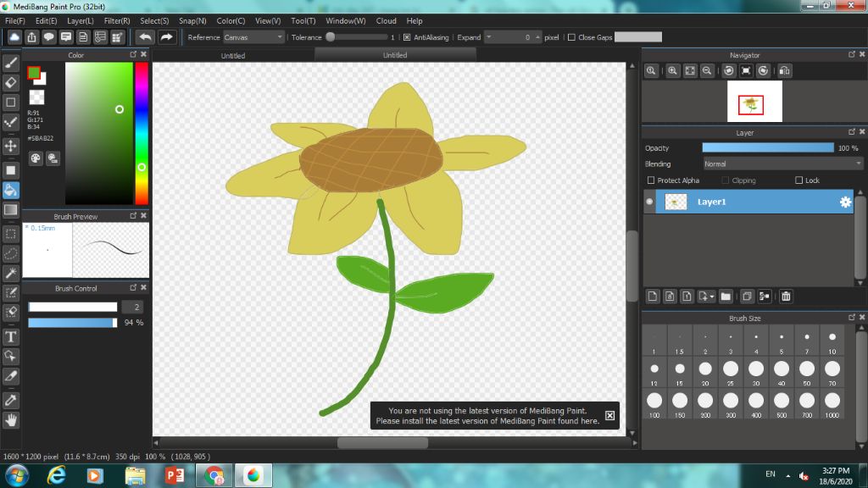
Task: Open the Expand pixel dropdown arrow
Action: pyautogui.click(x=488, y=37)
